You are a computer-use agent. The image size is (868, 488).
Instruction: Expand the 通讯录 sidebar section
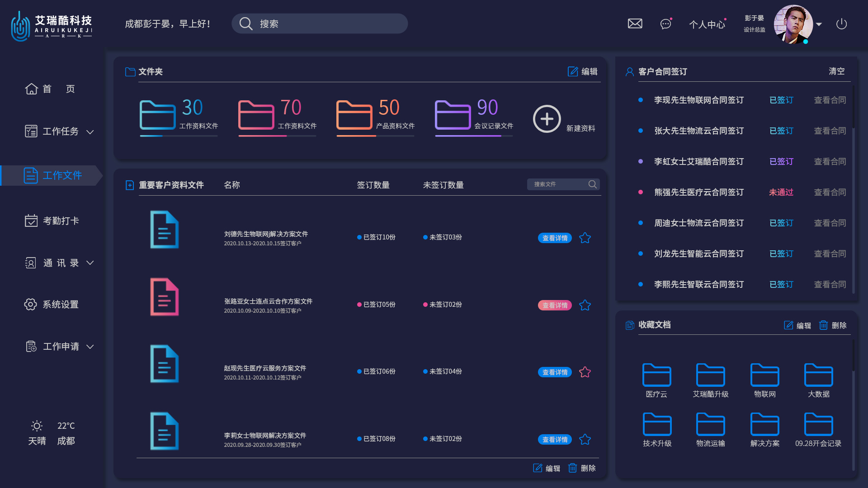tap(90, 263)
